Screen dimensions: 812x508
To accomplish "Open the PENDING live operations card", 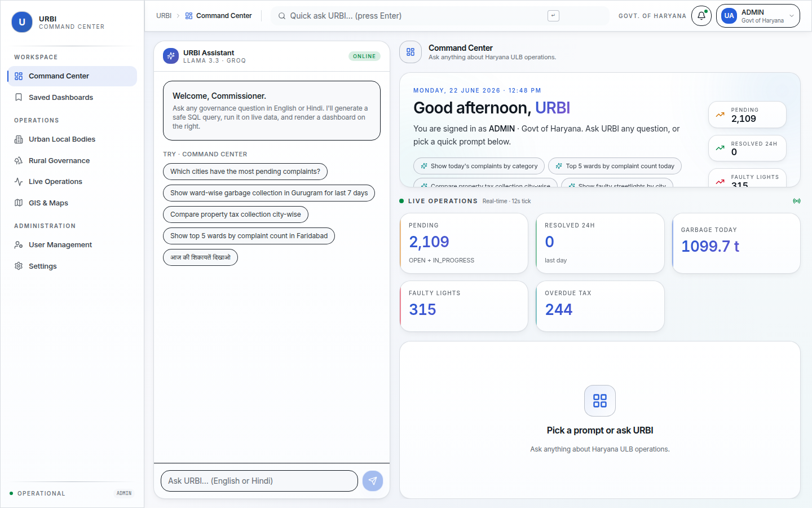I will pyautogui.click(x=464, y=243).
